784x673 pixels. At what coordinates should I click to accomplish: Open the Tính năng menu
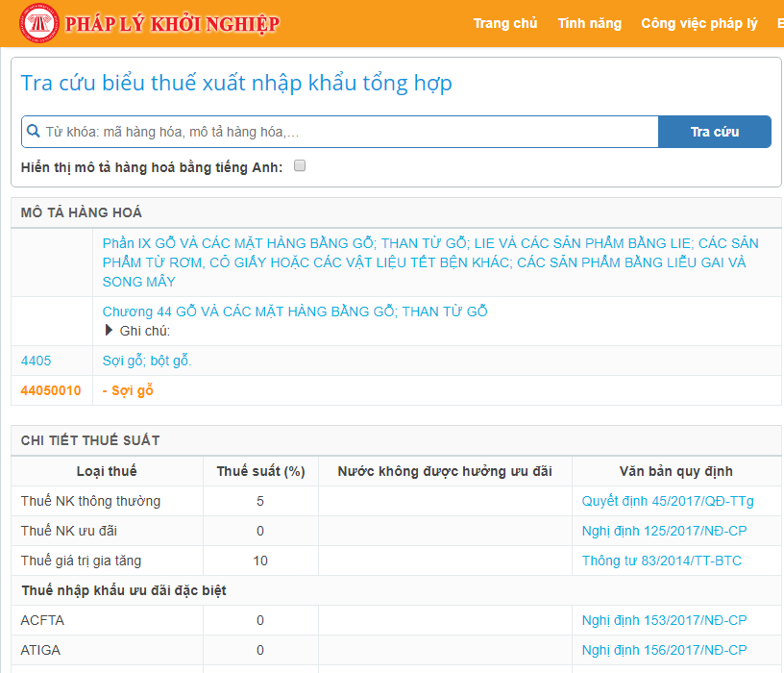(589, 23)
